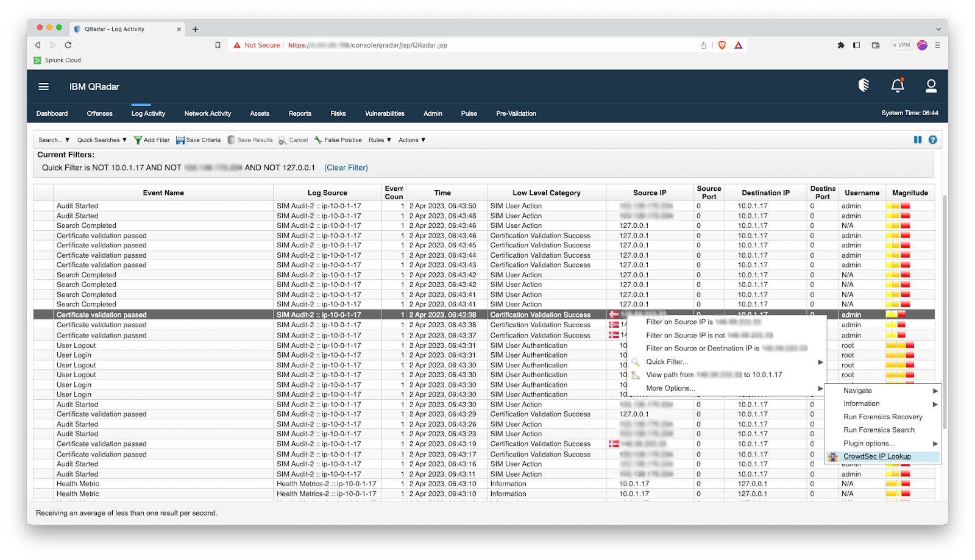
Task: Click the notifications bell icon
Action: tap(897, 86)
